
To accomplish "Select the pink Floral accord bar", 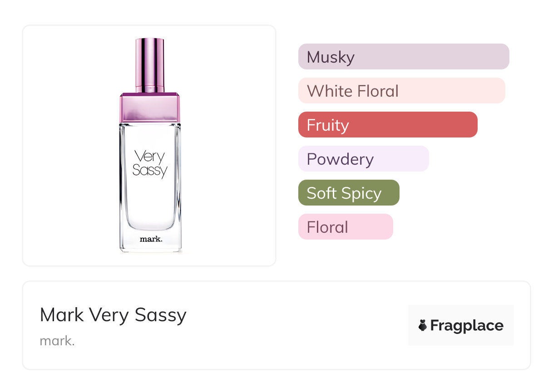I will [346, 227].
